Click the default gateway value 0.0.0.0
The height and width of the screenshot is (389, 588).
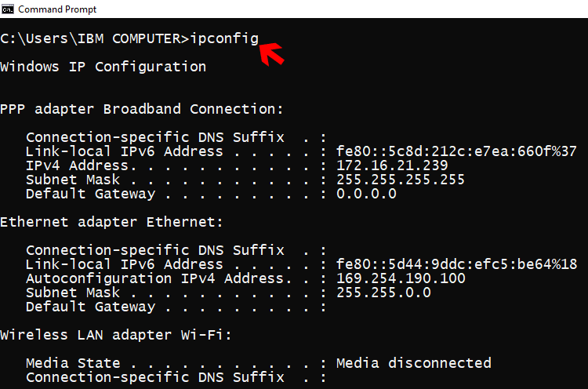(366, 194)
